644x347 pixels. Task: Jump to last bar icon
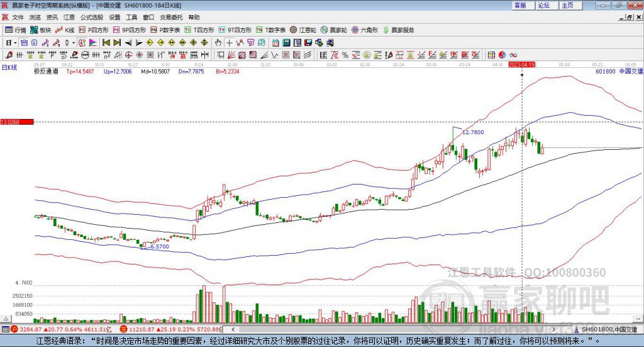tap(117, 43)
